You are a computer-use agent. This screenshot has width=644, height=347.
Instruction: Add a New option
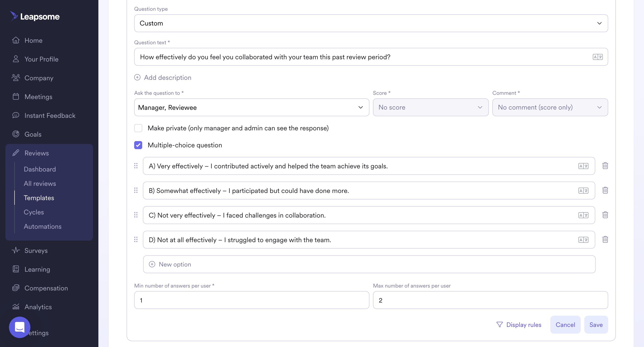(369, 264)
